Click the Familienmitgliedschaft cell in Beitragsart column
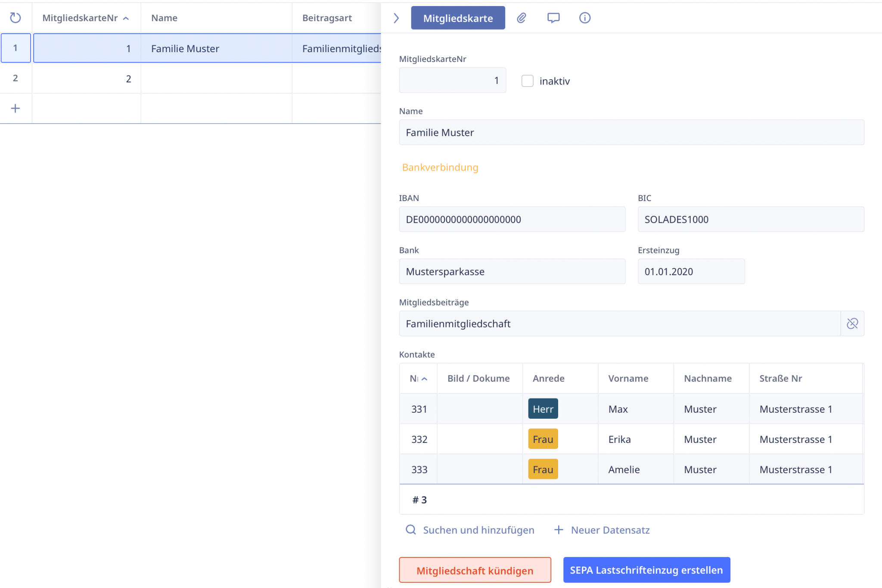The image size is (882, 588). click(337, 48)
